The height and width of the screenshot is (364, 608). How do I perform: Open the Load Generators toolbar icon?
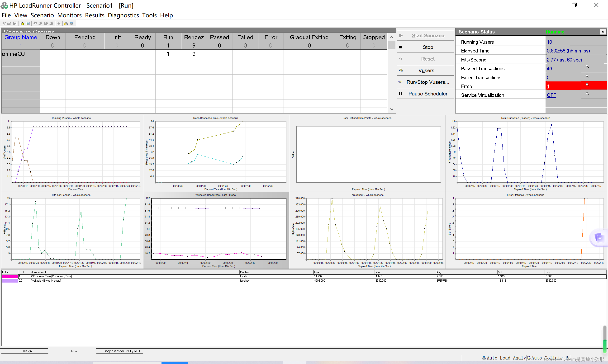tap(22, 24)
